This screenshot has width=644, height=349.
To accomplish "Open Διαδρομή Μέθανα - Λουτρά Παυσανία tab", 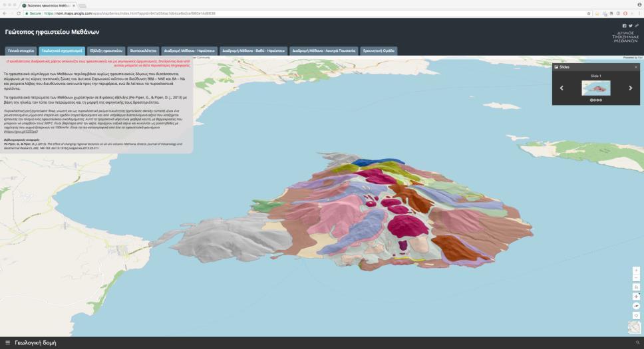I will point(323,51).
